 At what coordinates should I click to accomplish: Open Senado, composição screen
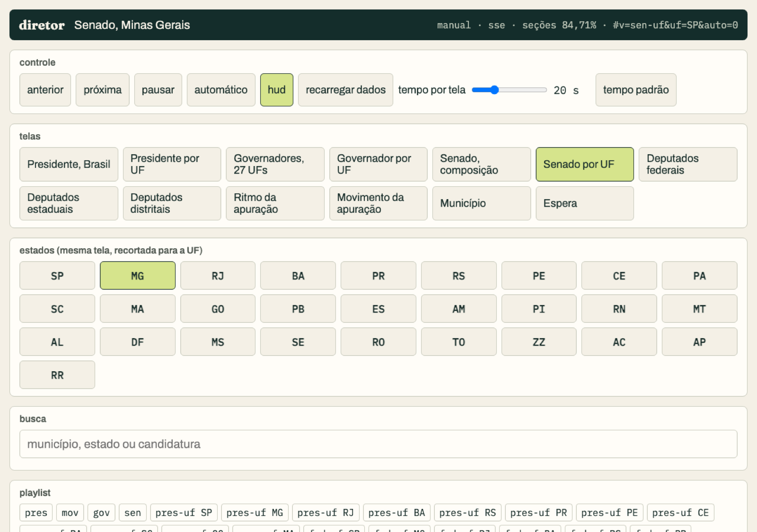[x=482, y=164]
